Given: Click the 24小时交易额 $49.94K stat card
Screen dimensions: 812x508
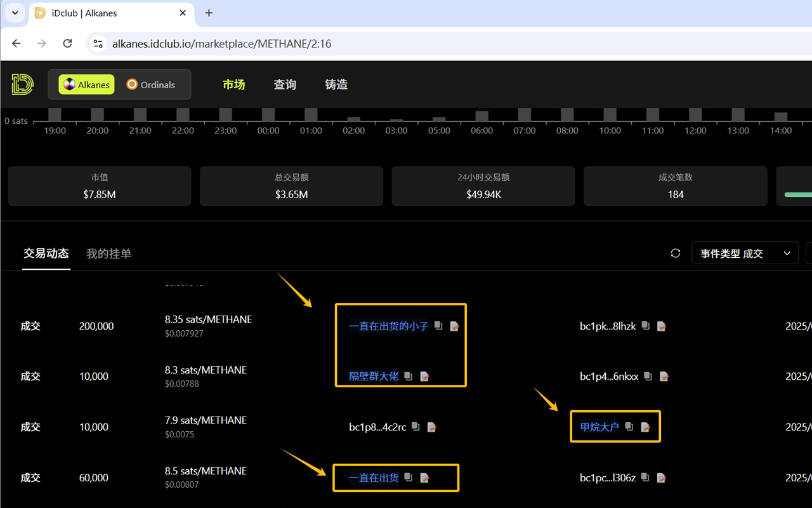Looking at the screenshot, I should (x=483, y=186).
